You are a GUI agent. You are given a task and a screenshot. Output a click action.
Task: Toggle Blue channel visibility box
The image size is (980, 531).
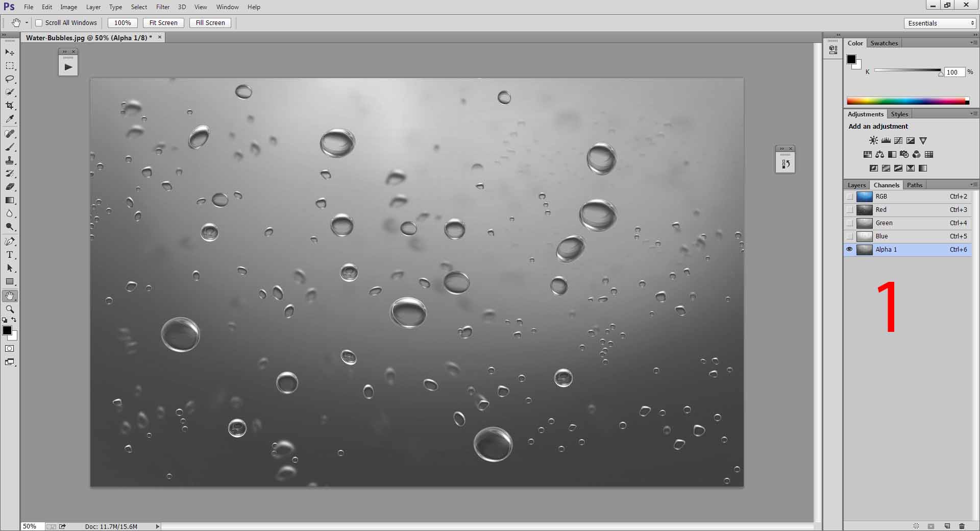pyautogui.click(x=849, y=236)
